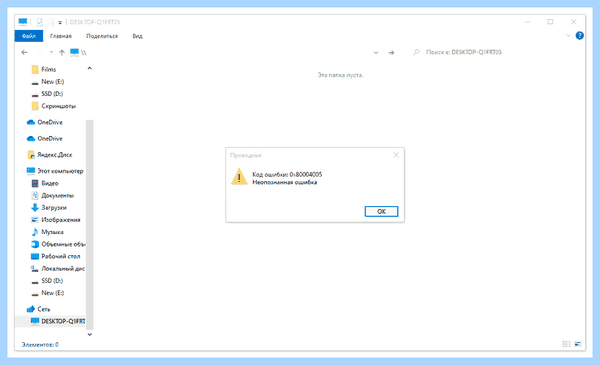Image resolution: width=600 pixels, height=365 pixels.
Task: Select Этот компьютер in the tree
Action: 60,171
